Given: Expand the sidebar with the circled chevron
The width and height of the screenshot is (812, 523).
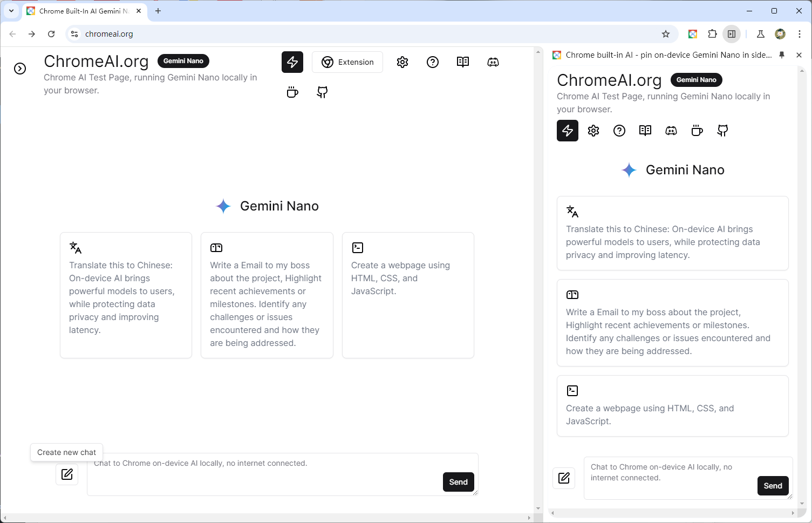Looking at the screenshot, I should pos(20,69).
